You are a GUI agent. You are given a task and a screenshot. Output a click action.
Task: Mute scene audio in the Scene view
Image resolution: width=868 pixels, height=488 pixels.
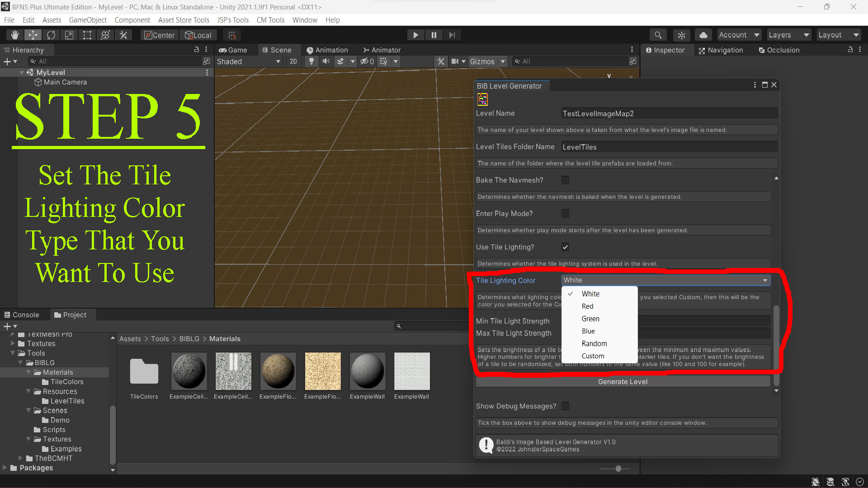(326, 61)
